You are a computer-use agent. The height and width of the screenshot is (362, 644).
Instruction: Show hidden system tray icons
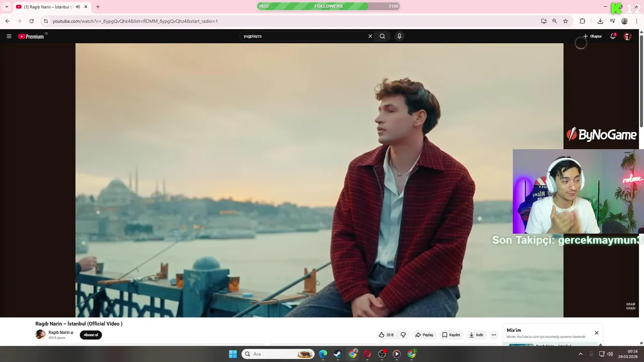[x=580, y=354]
